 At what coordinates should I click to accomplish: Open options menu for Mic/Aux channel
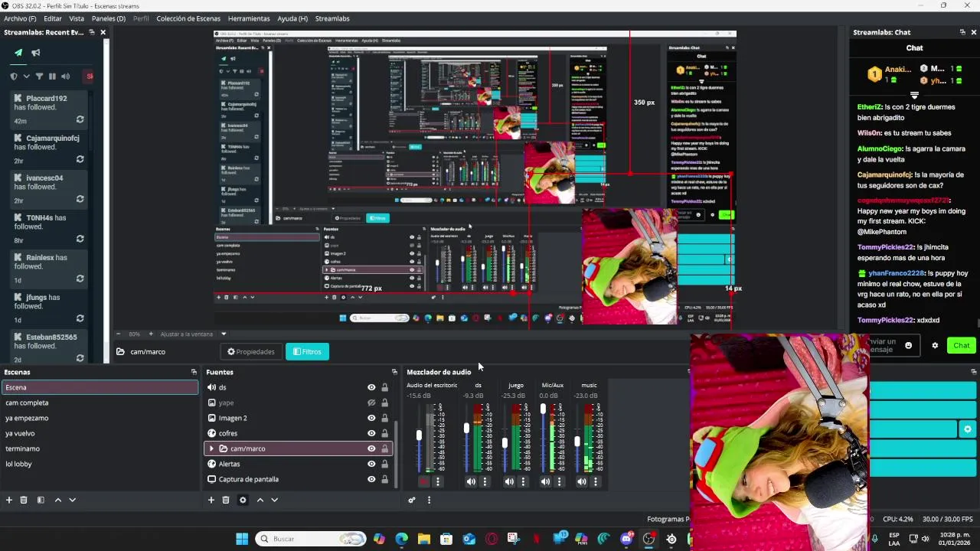tap(559, 481)
